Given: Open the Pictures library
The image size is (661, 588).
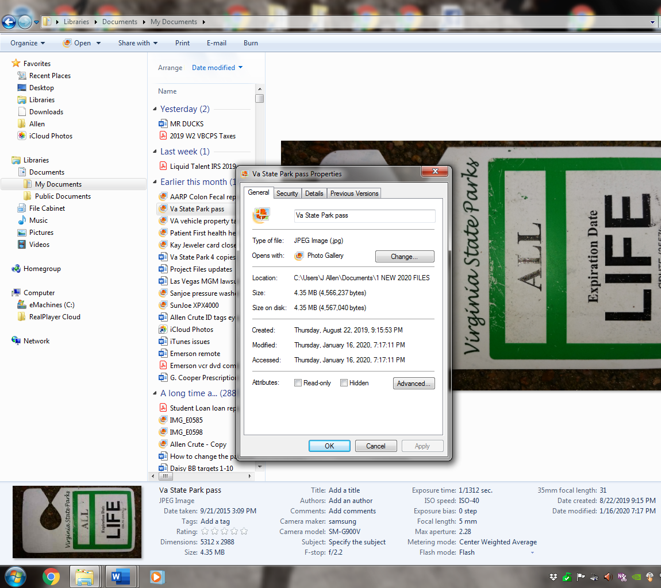Looking at the screenshot, I should coord(41,232).
